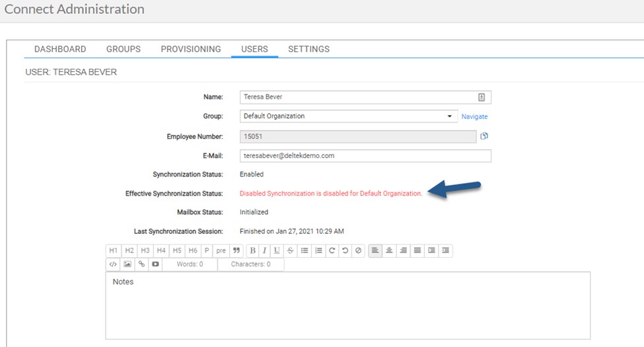This screenshot has height=347, width=644.
Task: Open the code view icon
Action: tap(113, 264)
